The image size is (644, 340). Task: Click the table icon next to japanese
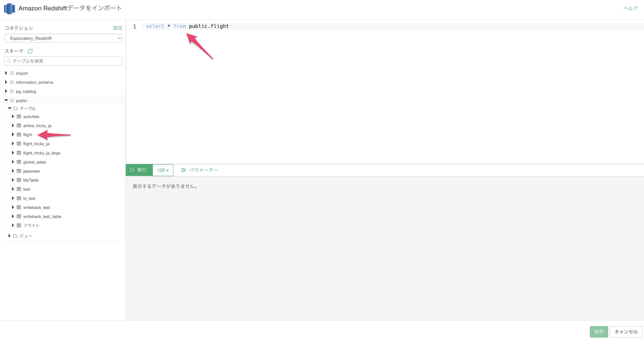pyautogui.click(x=19, y=171)
